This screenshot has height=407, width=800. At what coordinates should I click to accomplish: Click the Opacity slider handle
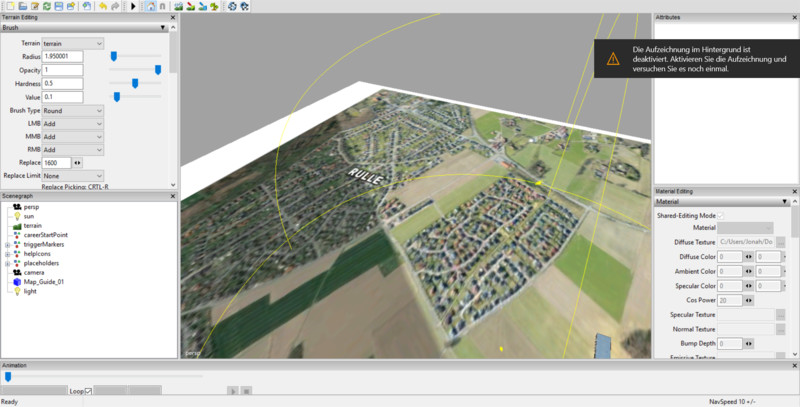point(158,69)
